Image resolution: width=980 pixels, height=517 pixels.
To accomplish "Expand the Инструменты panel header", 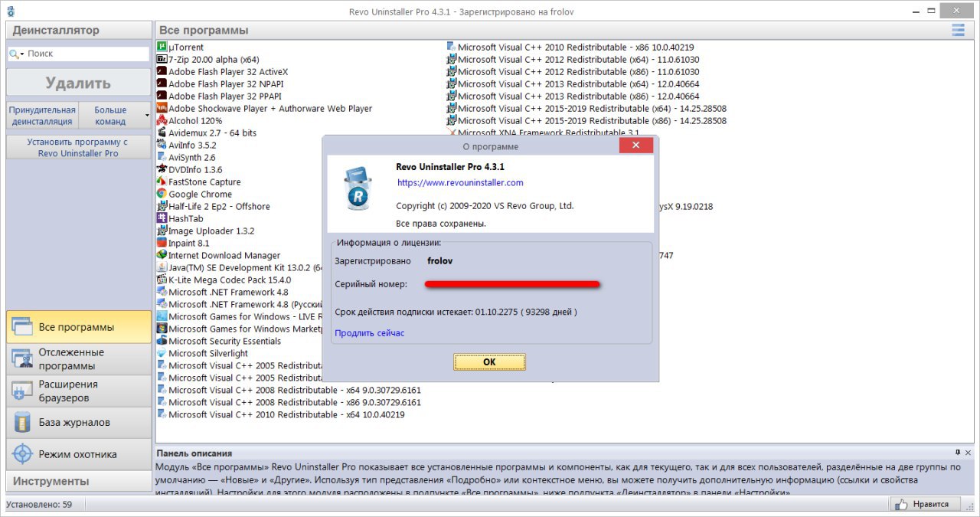I will 79,481.
